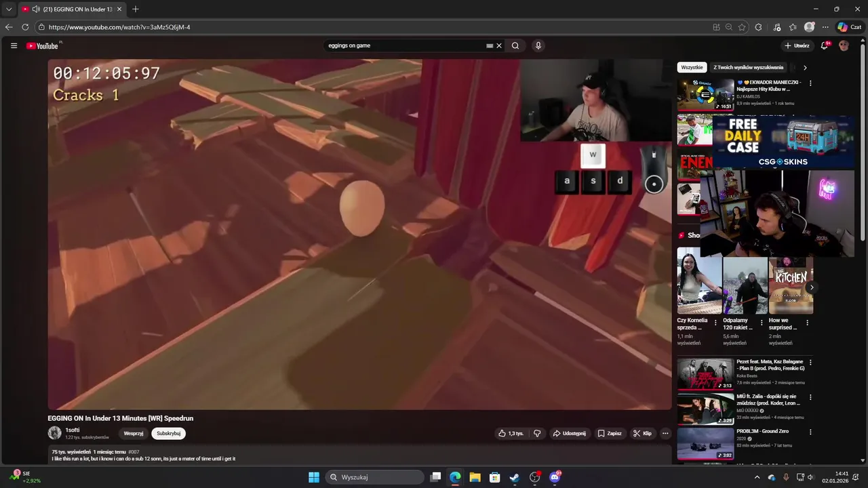Viewport: 868px width, 488px height.
Task: Open options for Czy Kornelia short
Action: [x=715, y=323]
